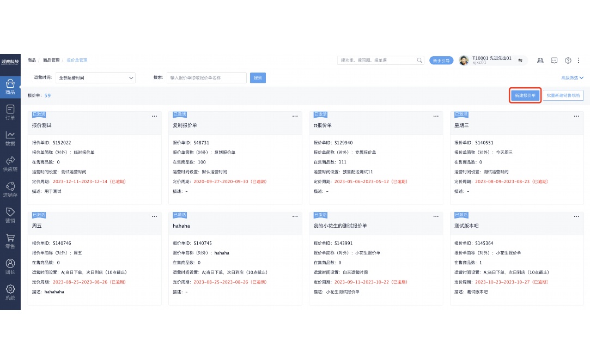Viewport: 590px width, 364px height.
Task: Open the ... menu on hahaha card
Action: (x=295, y=216)
